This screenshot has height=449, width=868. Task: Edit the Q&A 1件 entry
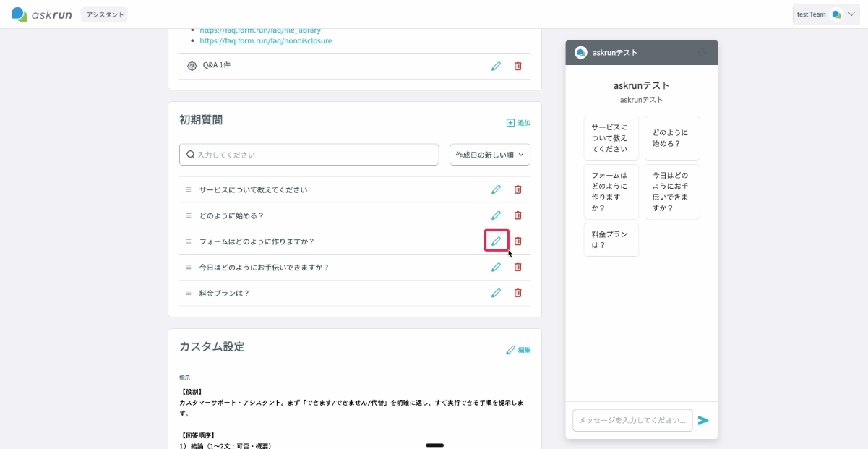click(x=497, y=66)
